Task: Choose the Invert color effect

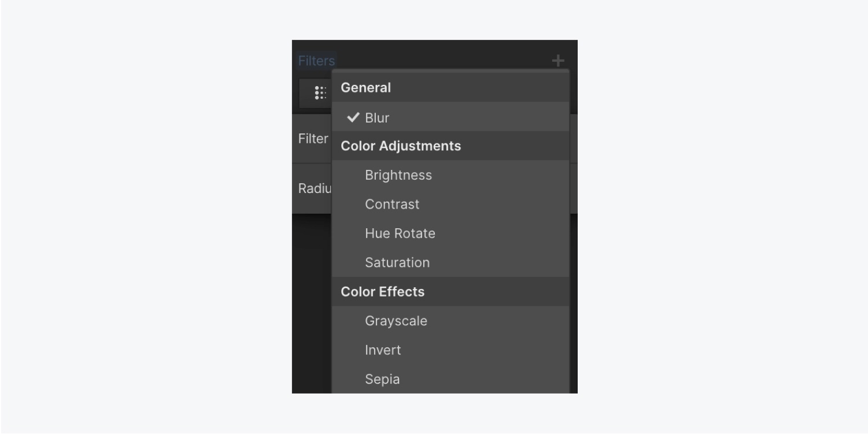Action: [x=450, y=350]
